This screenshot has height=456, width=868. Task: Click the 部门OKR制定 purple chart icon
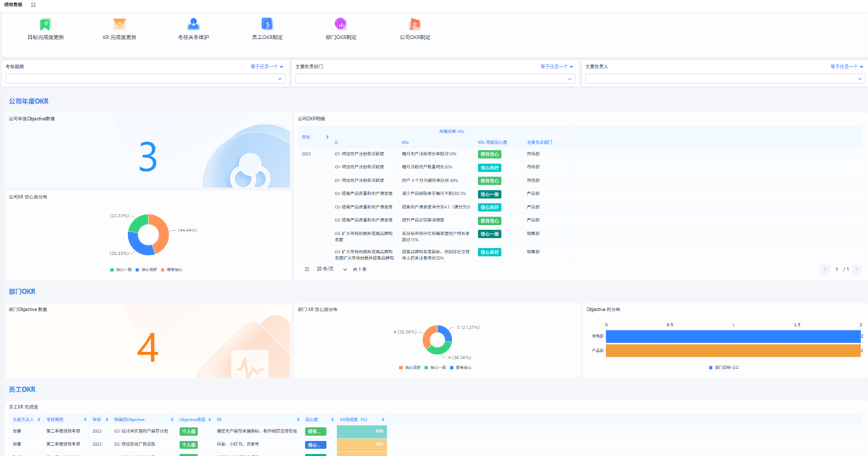[341, 24]
